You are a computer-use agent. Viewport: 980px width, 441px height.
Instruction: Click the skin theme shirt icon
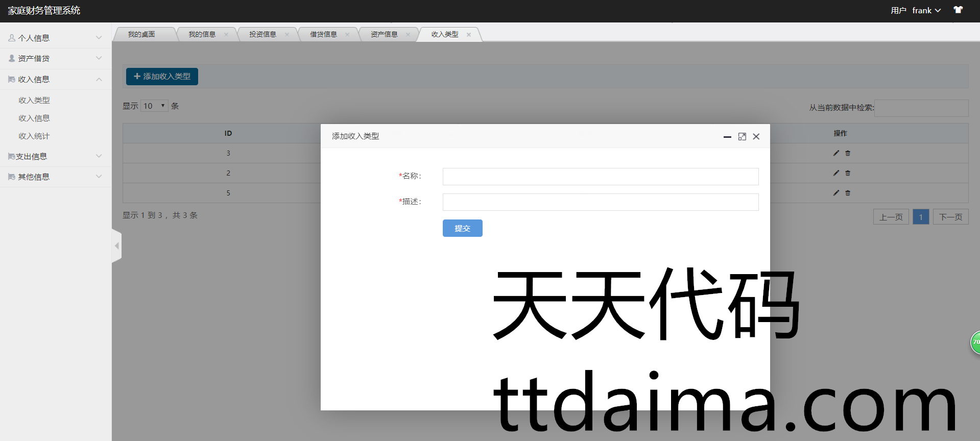click(x=958, y=10)
